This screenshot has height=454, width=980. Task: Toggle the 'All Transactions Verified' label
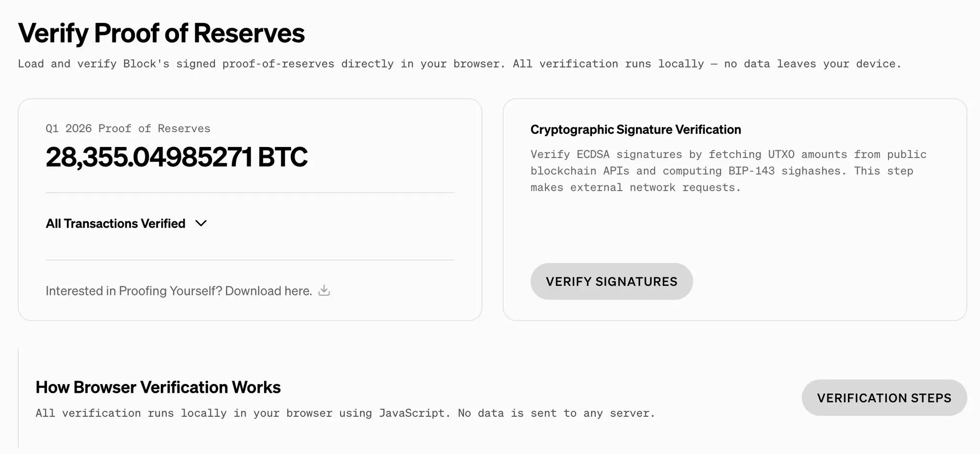click(x=115, y=224)
